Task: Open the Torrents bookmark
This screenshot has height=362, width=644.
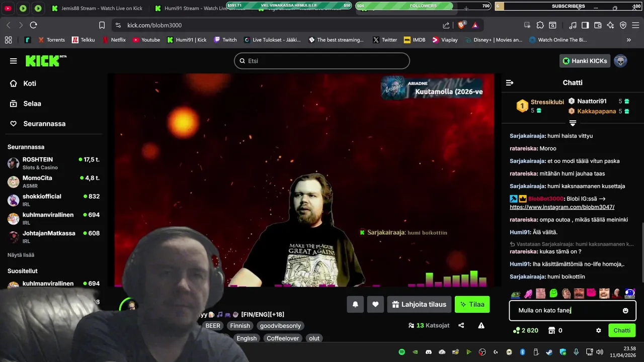Action: [51, 40]
